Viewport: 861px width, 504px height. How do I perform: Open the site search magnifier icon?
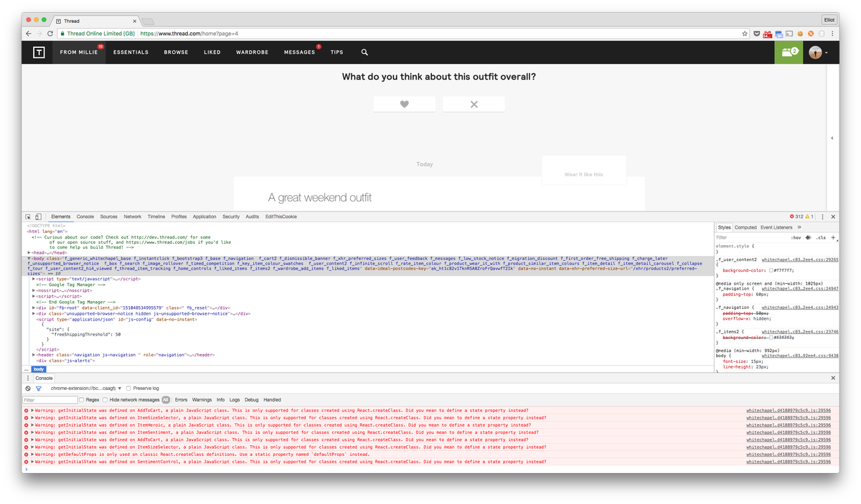(x=364, y=52)
